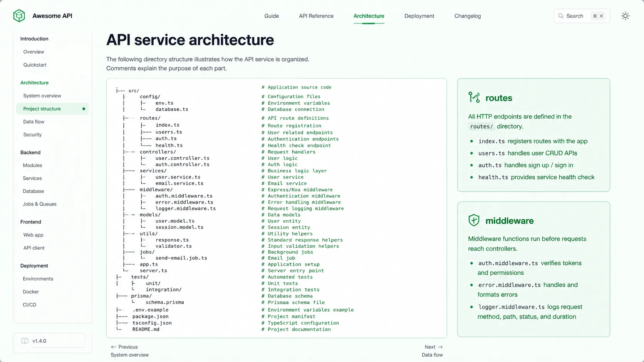Go to Previous page System overview

[x=129, y=355]
